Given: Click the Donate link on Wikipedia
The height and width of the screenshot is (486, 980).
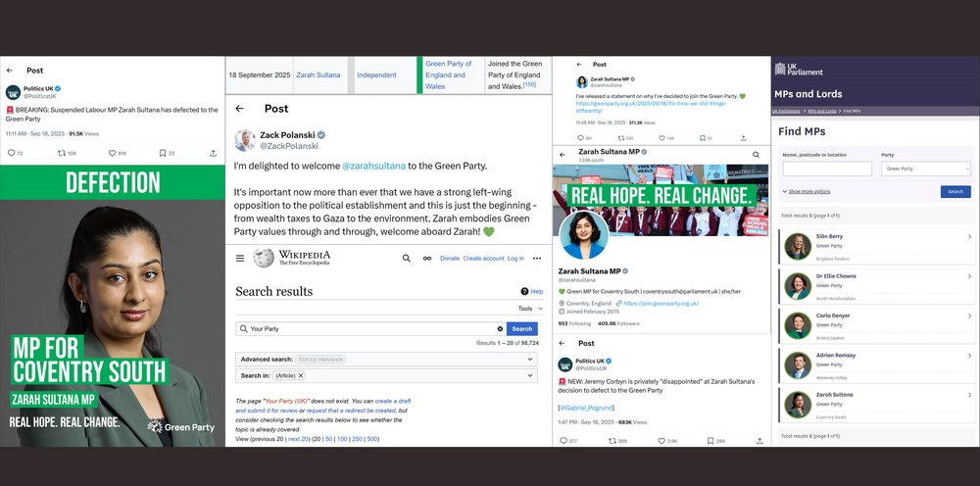Looking at the screenshot, I should pos(450,258).
